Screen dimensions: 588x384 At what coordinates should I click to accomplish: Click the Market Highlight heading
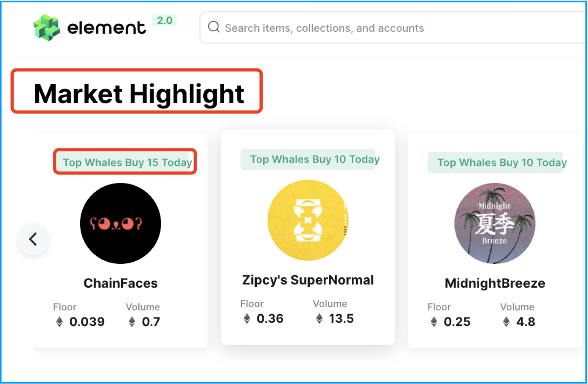click(139, 94)
